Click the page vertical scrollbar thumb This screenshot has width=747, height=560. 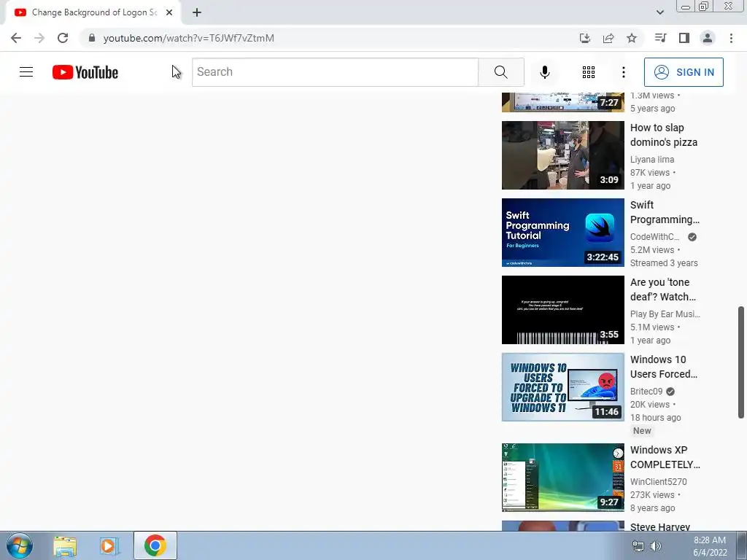741,362
